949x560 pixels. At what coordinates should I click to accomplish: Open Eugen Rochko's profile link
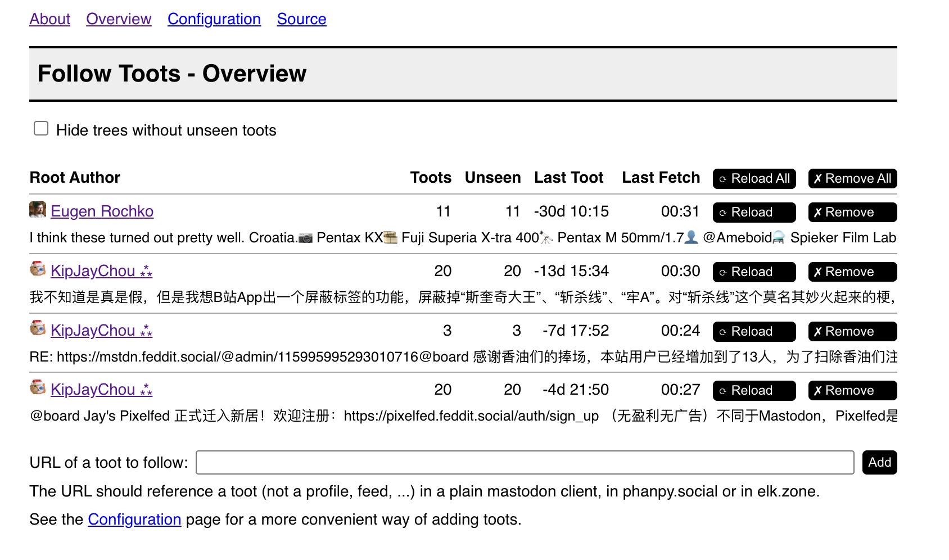pos(102,211)
